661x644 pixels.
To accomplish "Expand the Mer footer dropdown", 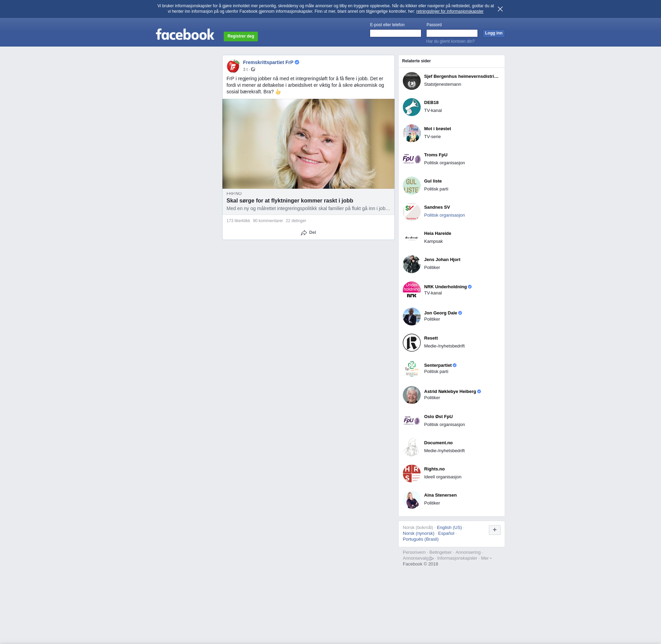I will coord(486,558).
